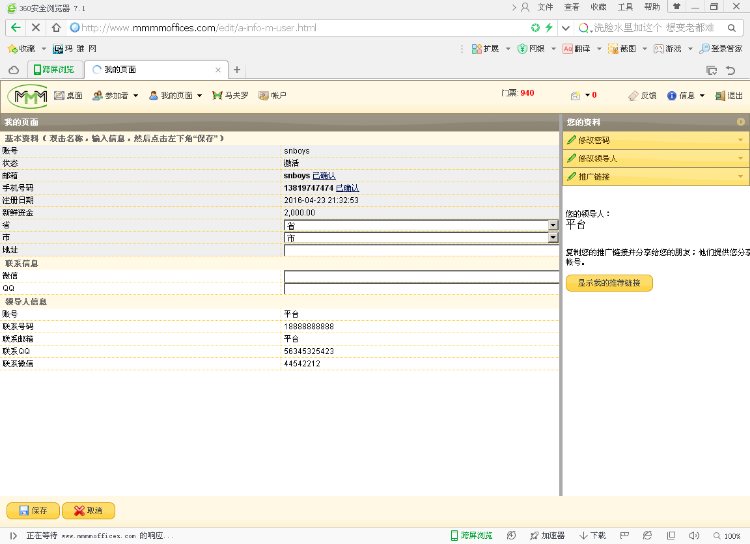Expand the 市 city dropdown
The width and height of the screenshot is (750, 544).
pos(553,237)
